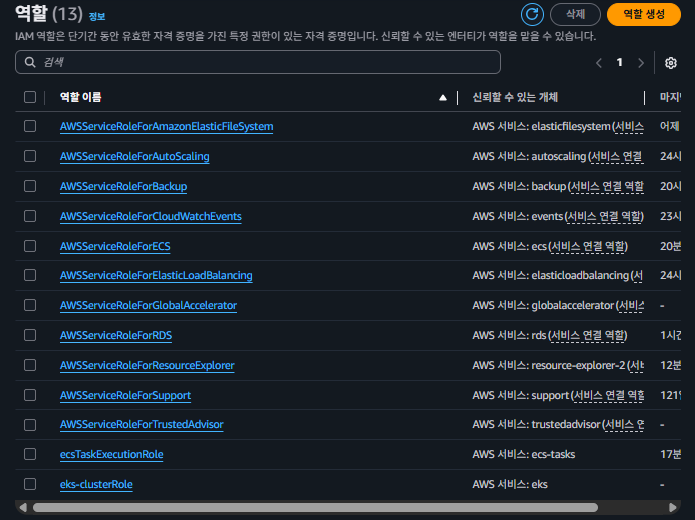Go to next page arrow
Screen dimensions: 695x520
click(641, 63)
